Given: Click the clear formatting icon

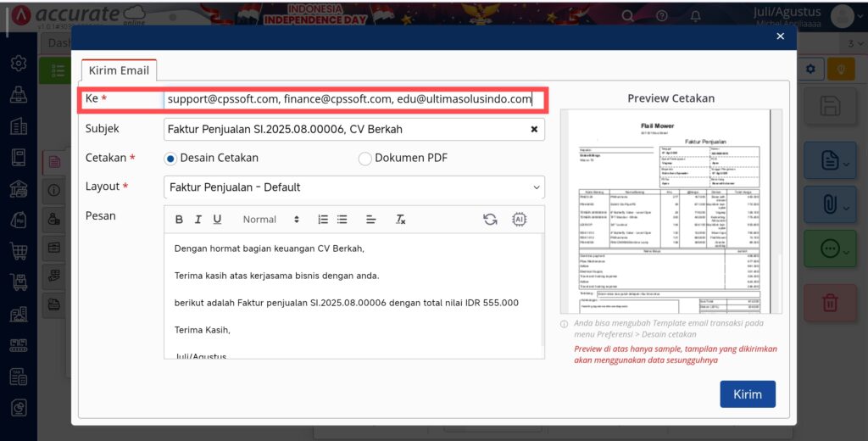Looking at the screenshot, I should coord(400,220).
